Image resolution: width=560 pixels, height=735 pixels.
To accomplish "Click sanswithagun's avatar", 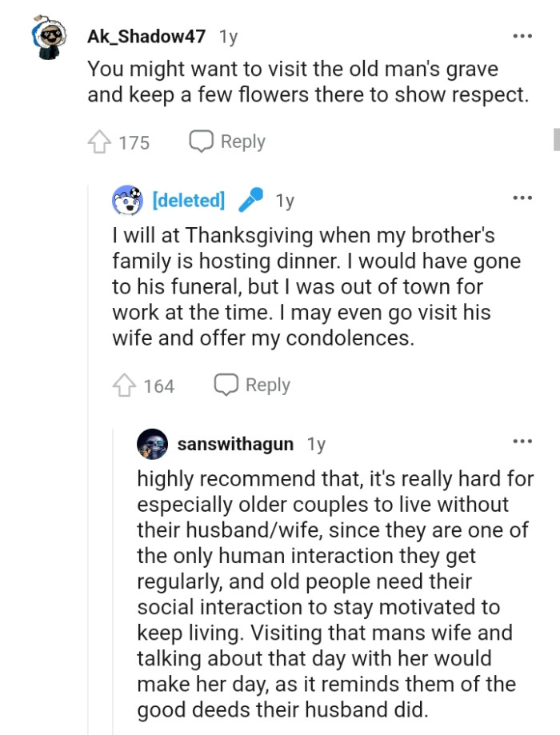I will click(x=152, y=444).
